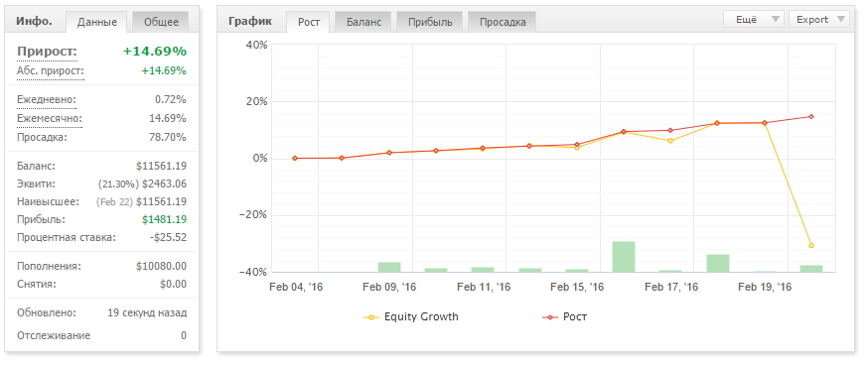This screenshot has width=868, height=367.
Task: Click the 78.70% drawdown value
Action: coord(168,137)
